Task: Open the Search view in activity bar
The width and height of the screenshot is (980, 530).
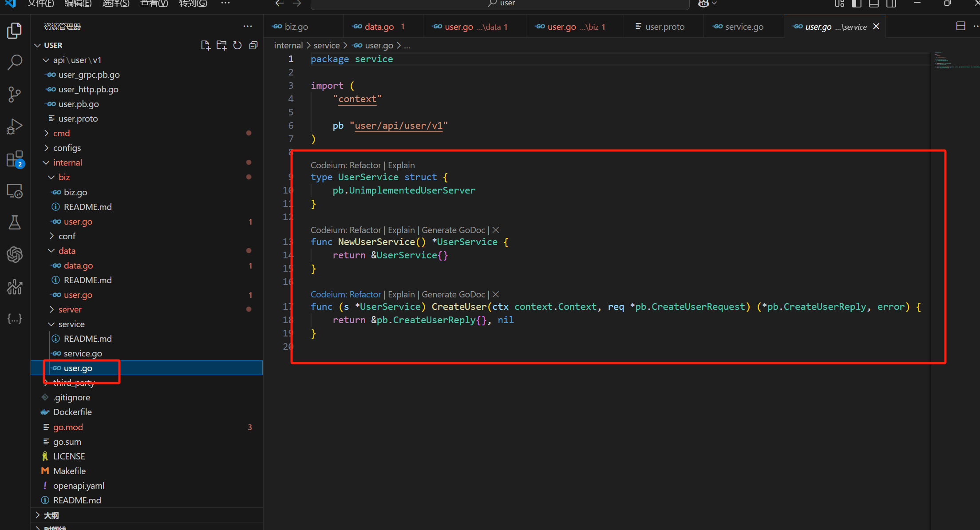Action: (x=15, y=63)
